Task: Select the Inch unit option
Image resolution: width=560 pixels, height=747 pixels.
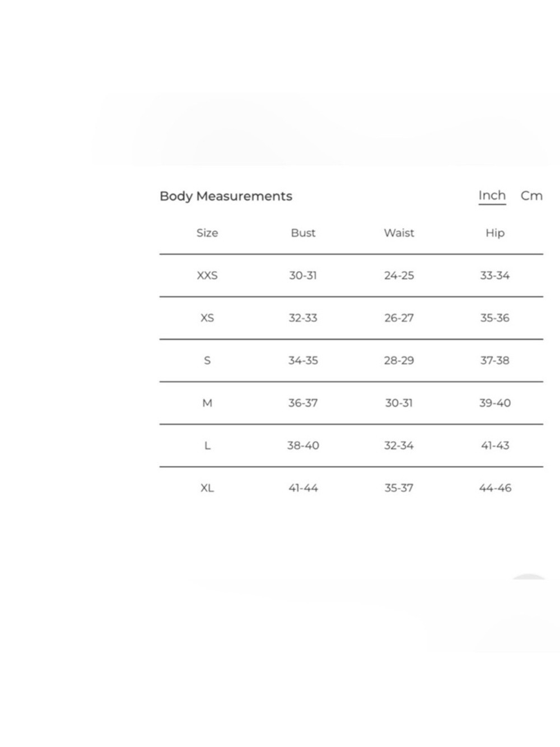Action: pyautogui.click(x=492, y=196)
